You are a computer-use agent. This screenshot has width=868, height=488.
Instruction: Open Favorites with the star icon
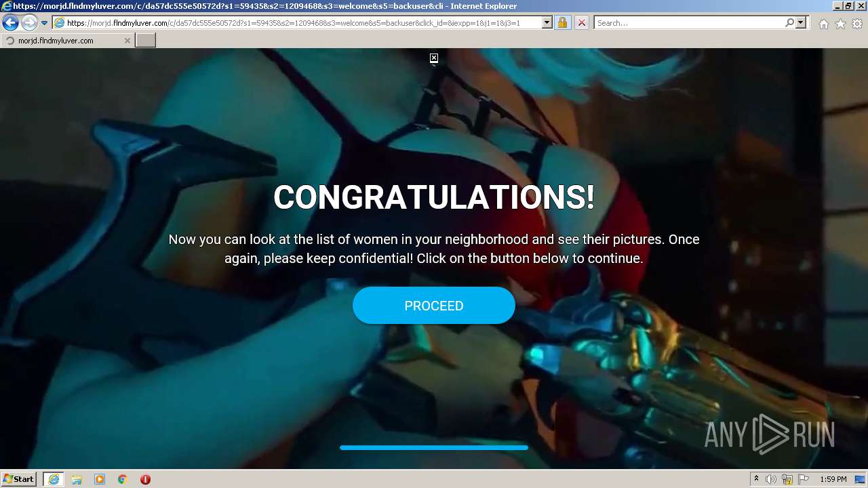click(x=840, y=24)
